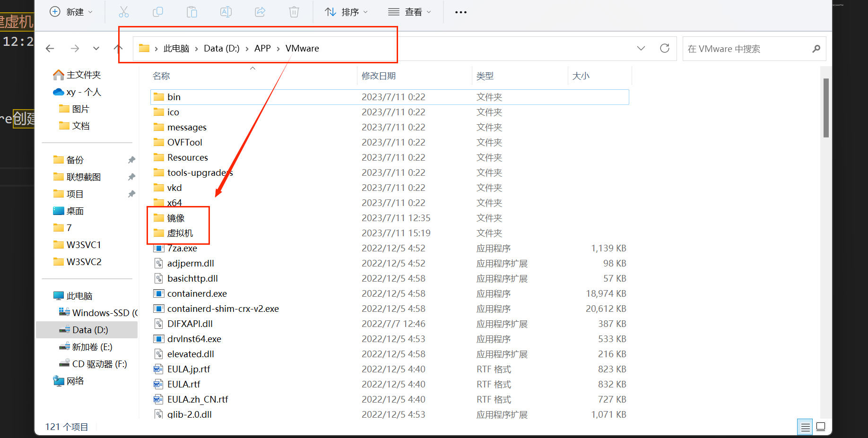The height and width of the screenshot is (438, 868).
Task: Open 文档 folder in sidebar
Action: point(74,126)
